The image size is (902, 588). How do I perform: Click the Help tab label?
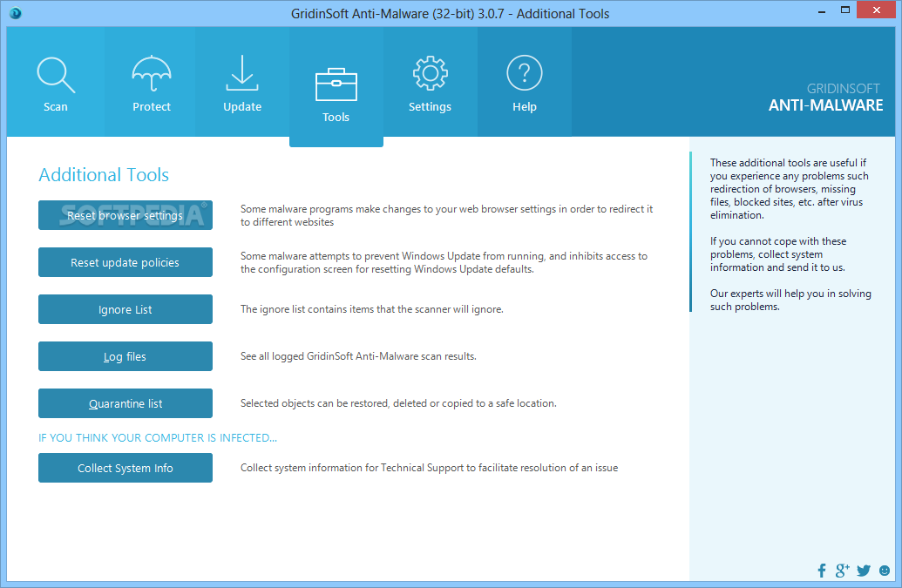coord(524,107)
